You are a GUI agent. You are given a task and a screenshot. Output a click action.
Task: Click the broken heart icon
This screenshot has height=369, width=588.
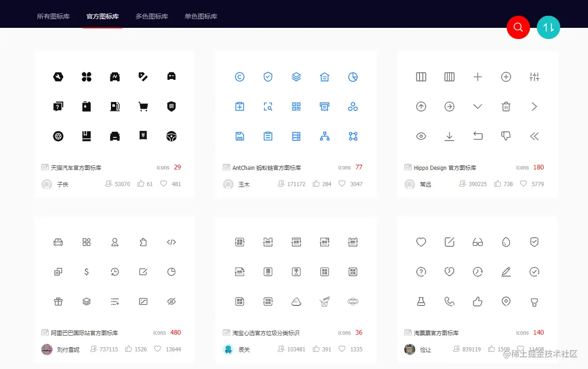click(x=449, y=272)
